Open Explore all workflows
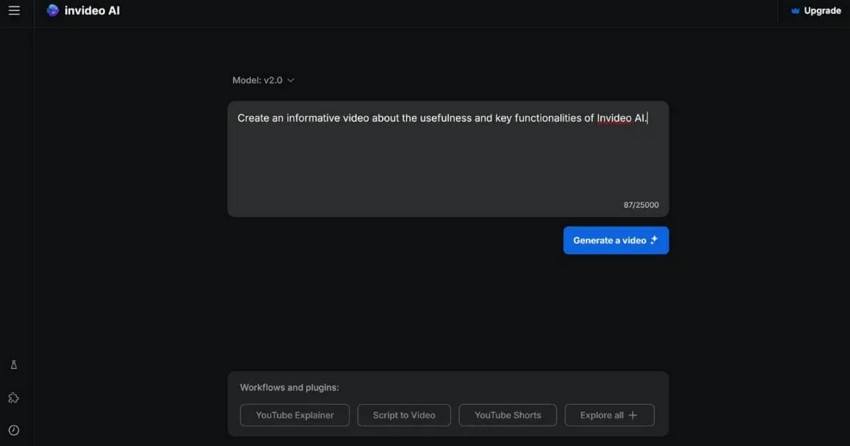 (609, 415)
